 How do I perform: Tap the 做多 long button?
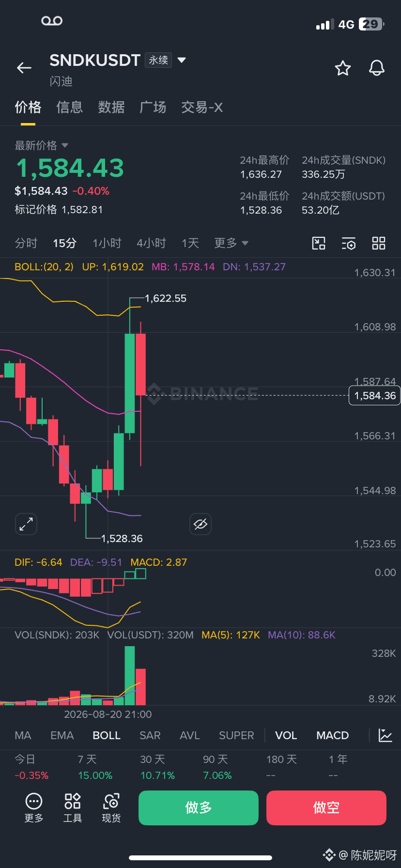199,807
